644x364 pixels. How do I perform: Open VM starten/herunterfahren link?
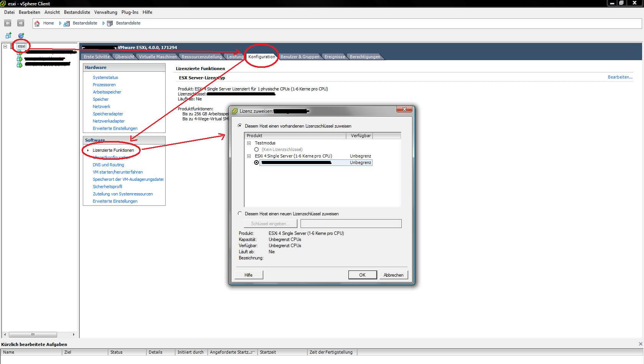tap(118, 172)
